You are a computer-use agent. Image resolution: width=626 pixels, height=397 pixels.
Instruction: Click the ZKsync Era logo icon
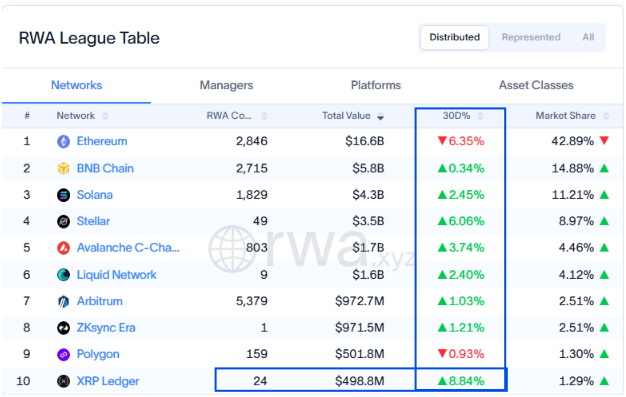point(63,328)
